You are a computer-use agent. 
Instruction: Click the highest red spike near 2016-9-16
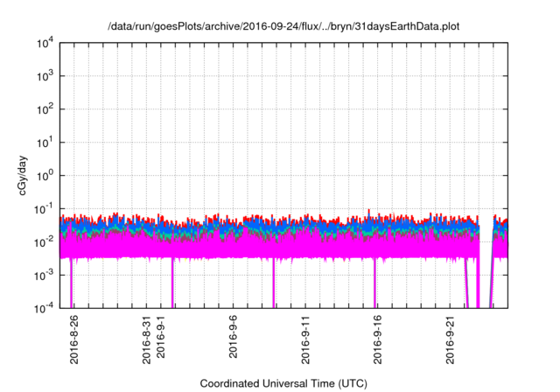(369, 212)
